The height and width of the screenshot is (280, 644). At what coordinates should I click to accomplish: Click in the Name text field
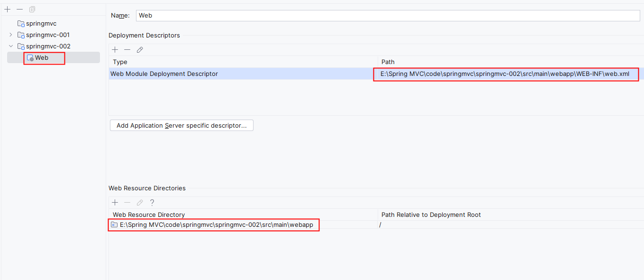[x=388, y=15]
